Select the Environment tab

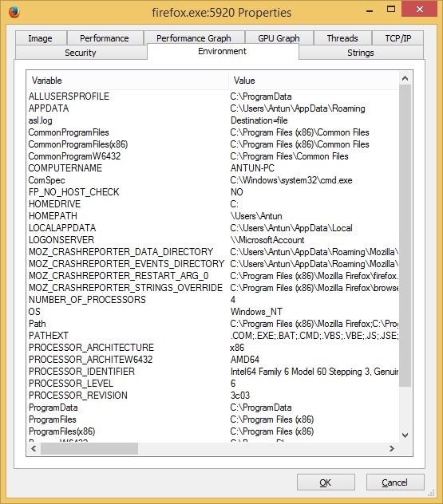(x=223, y=51)
